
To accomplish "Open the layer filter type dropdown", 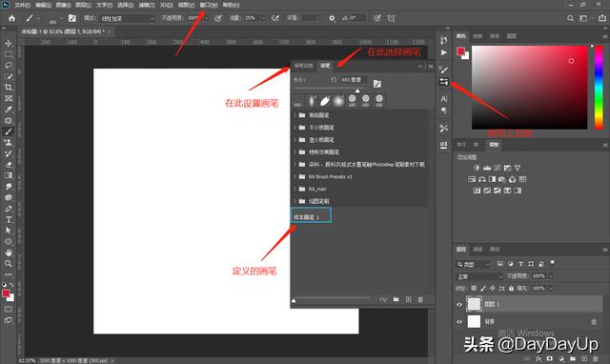I will click(x=473, y=264).
